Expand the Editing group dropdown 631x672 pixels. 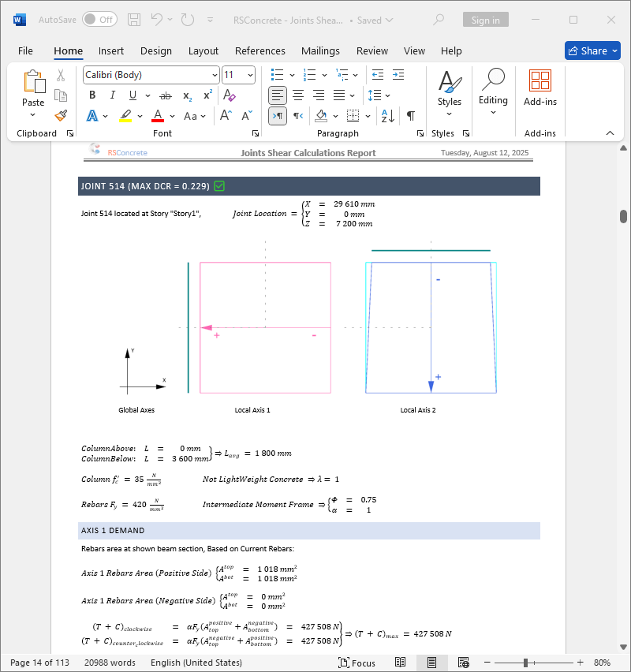493,112
